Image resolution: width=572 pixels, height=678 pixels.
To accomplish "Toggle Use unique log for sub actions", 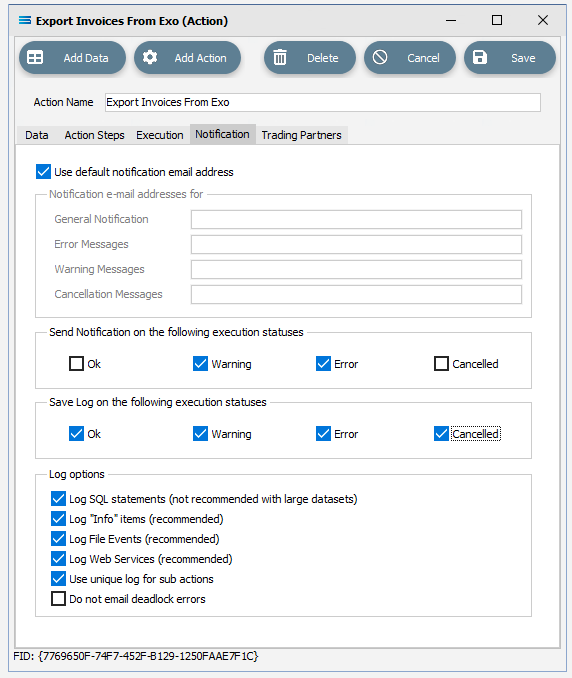I will pyautogui.click(x=58, y=579).
